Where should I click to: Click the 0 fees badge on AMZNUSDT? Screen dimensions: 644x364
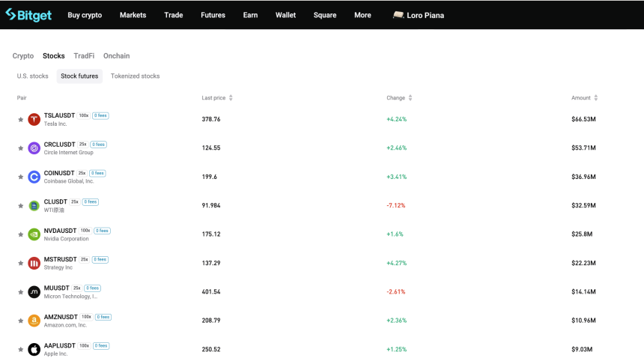tap(103, 317)
